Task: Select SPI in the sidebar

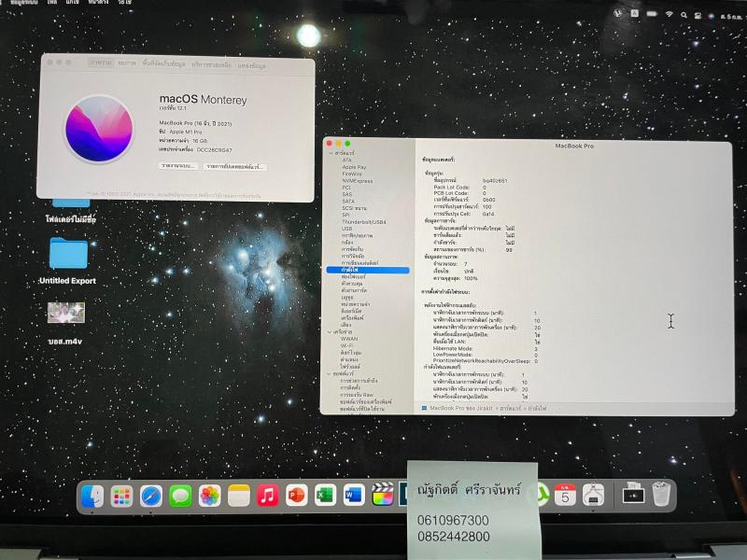Action: [x=345, y=215]
